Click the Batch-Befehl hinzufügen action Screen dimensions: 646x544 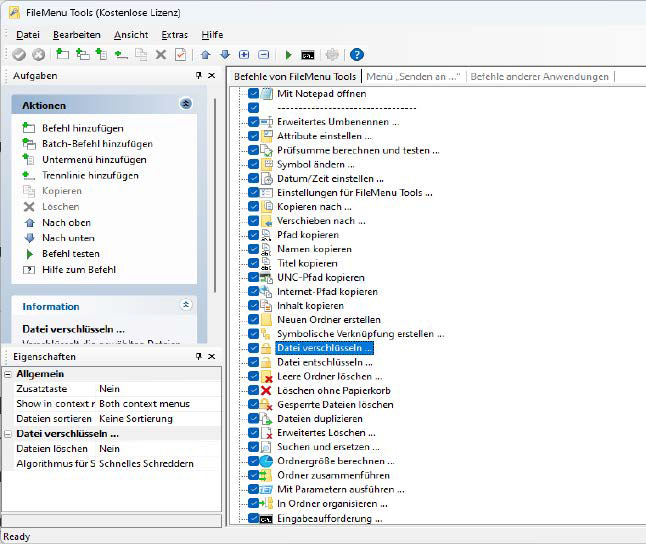[97, 144]
